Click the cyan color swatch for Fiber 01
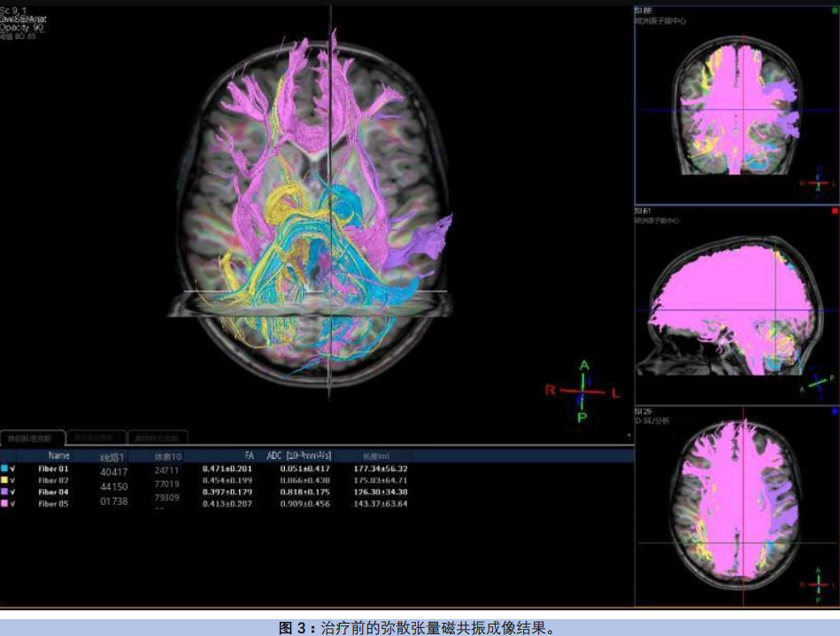This screenshot has height=636, width=840. pos(5,469)
